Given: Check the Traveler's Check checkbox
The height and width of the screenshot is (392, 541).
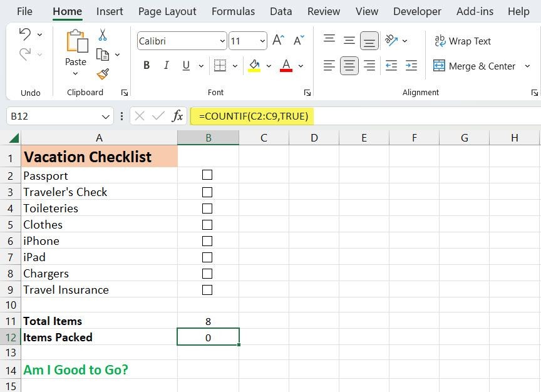Looking at the screenshot, I should click(207, 192).
